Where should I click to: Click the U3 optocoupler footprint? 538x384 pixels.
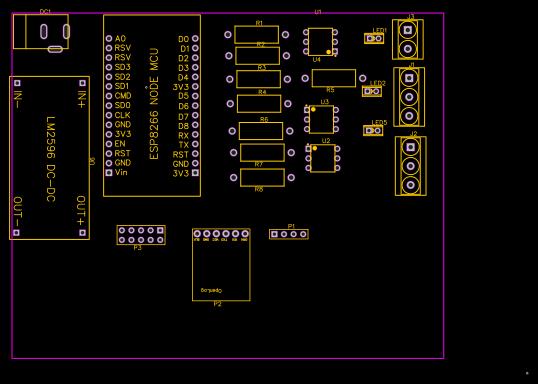coord(321,119)
